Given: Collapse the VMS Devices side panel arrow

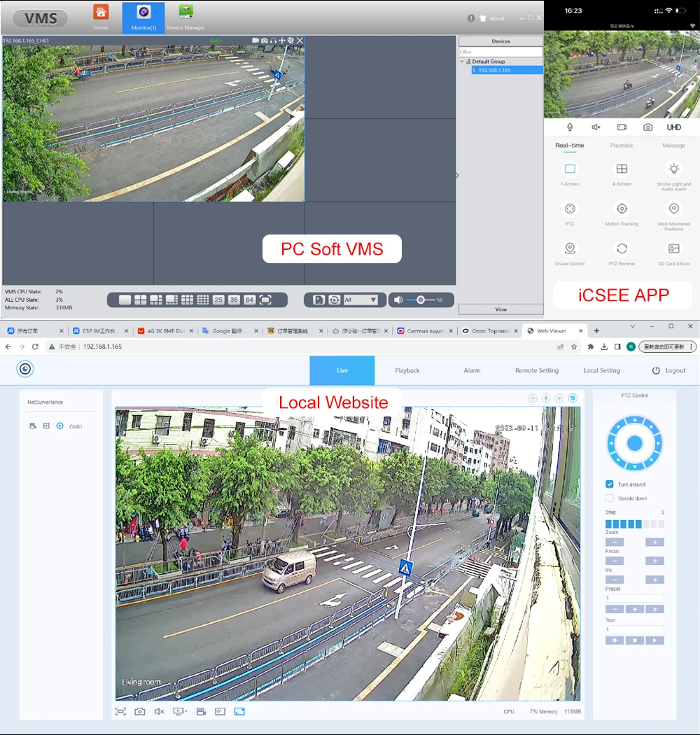Looking at the screenshot, I should point(457,175).
